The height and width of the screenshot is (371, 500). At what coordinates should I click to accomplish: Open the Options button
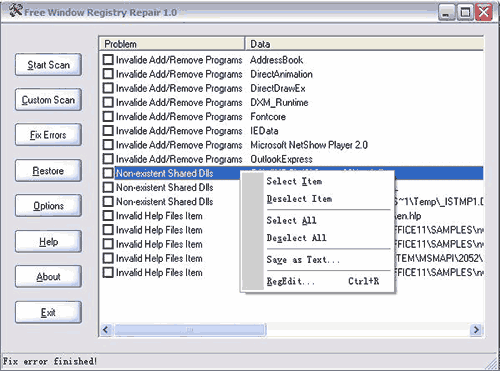click(x=48, y=206)
